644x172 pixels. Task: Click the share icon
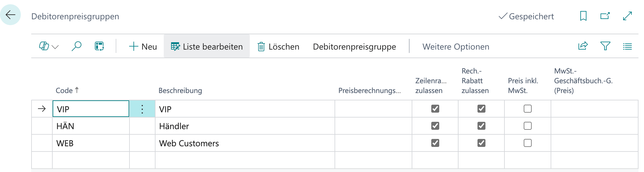583,46
